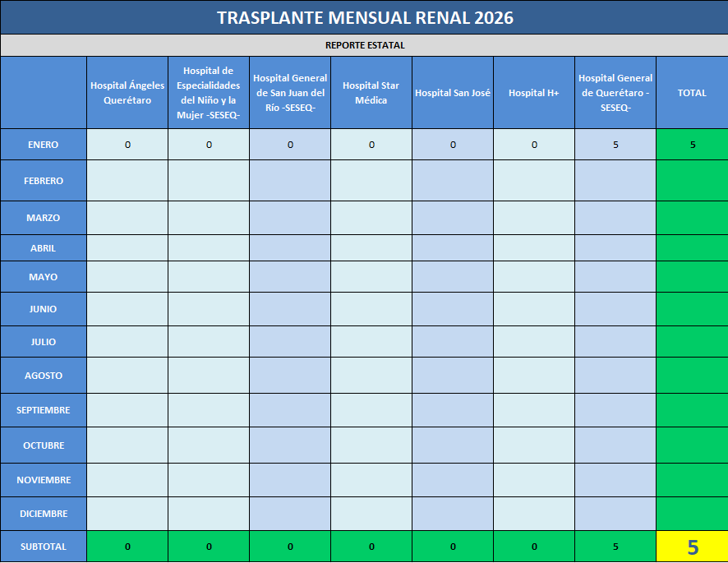Screen dimensions: 728x563
Task: Click the yellow grand total cell
Action: pyautogui.click(x=692, y=547)
